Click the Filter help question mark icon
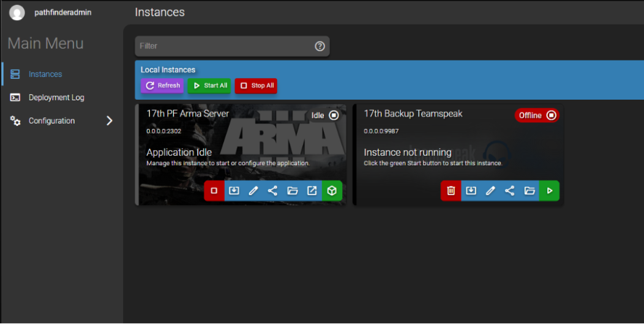Screen dimensions: 644x324 (x=320, y=46)
